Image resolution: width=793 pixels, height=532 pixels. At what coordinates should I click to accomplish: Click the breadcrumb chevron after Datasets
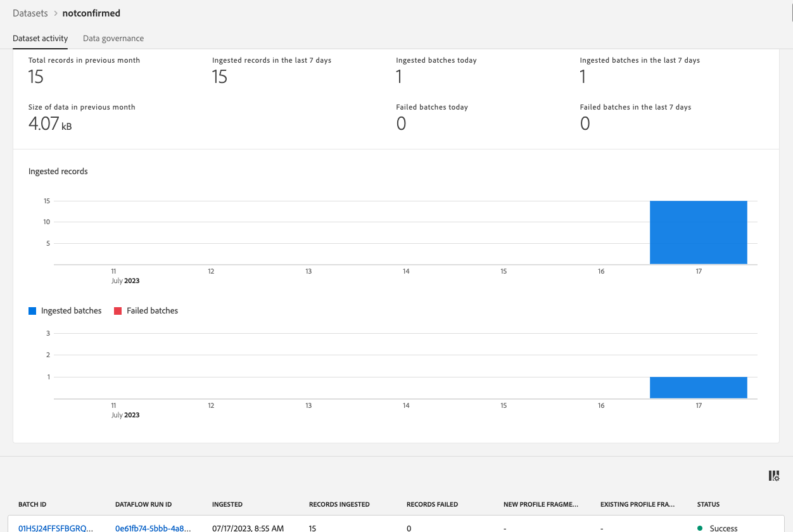pos(55,13)
